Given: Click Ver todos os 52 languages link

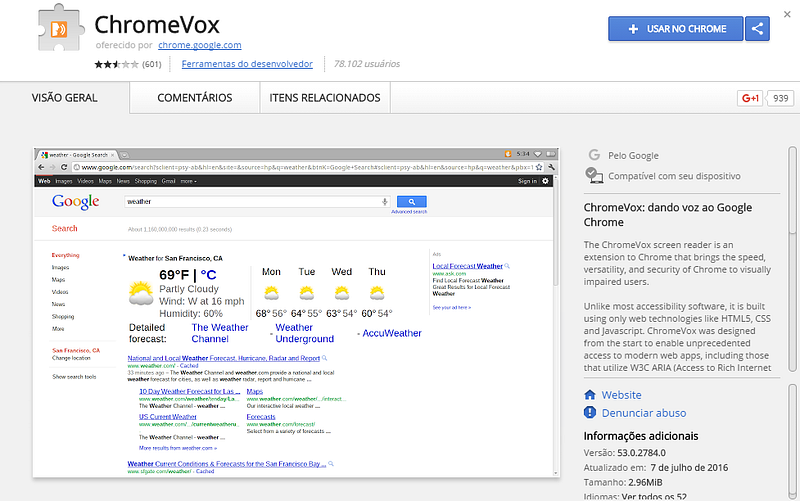Looking at the screenshot, I should (654, 496).
